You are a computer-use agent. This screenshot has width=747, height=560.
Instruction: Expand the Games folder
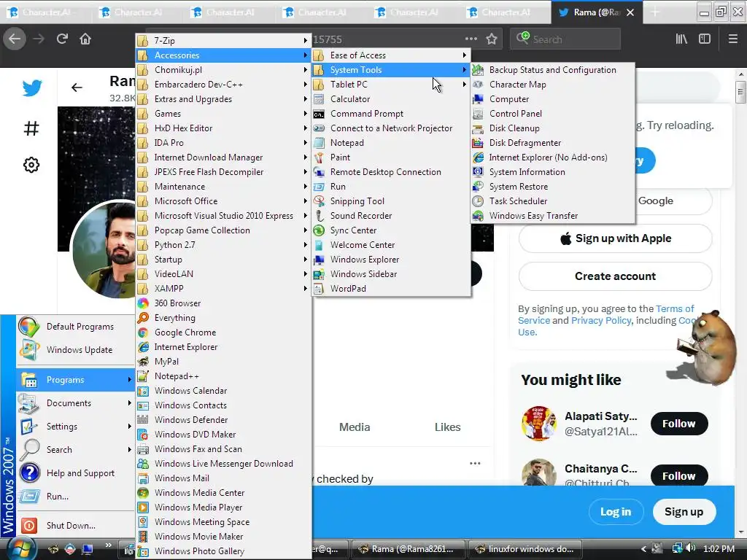click(x=223, y=113)
